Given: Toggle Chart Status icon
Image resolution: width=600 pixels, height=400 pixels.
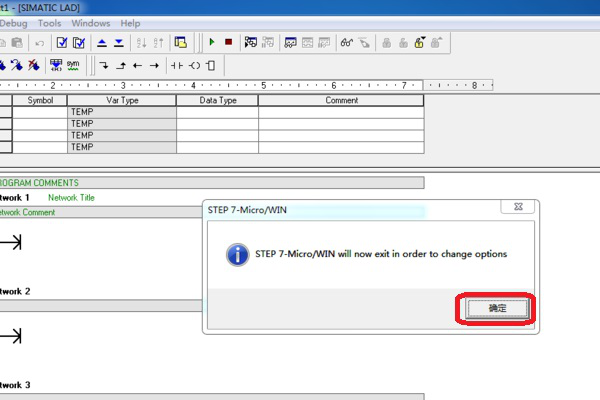Looking at the screenshot, I should click(x=290, y=42).
